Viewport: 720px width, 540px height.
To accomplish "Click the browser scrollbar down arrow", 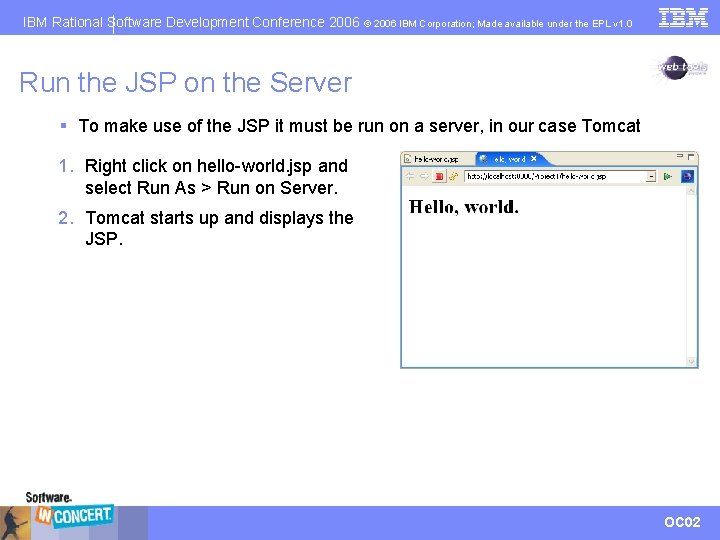I will (691, 362).
